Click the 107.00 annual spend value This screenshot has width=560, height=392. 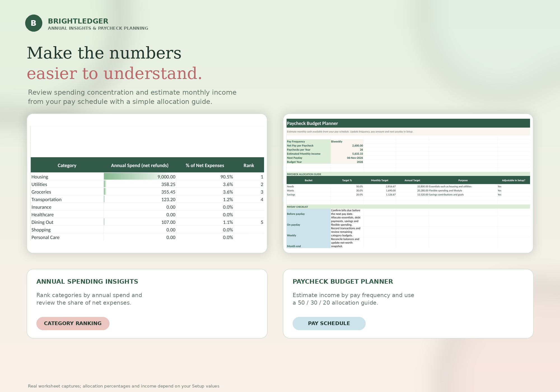click(168, 222)
